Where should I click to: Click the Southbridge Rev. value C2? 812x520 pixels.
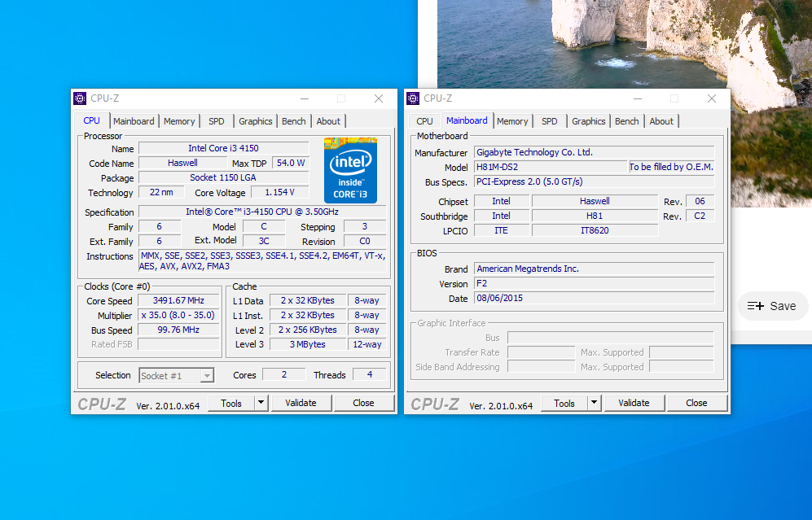(x=700, y=216)
